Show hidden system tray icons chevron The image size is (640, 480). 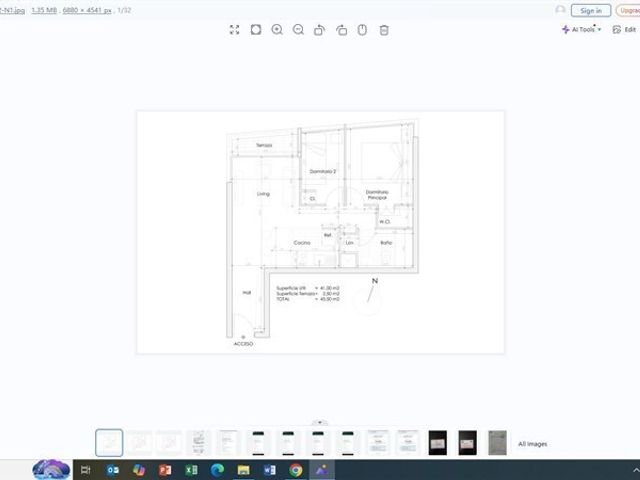(636, 470)
